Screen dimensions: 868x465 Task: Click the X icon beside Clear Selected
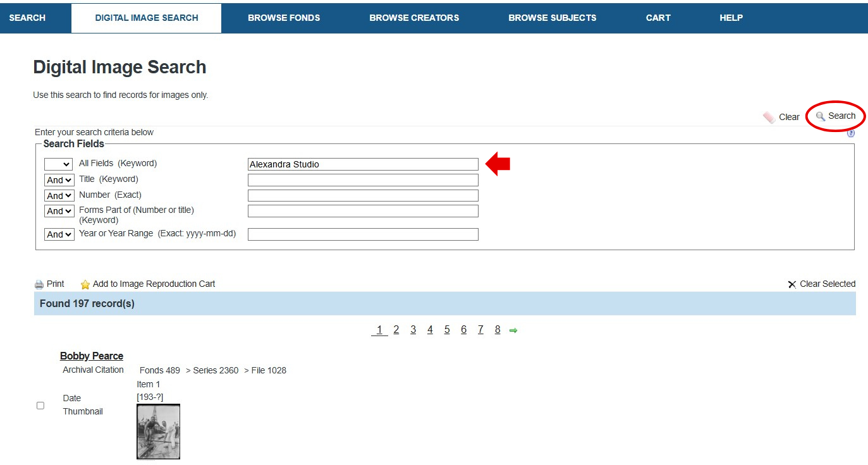pos(792,284)
